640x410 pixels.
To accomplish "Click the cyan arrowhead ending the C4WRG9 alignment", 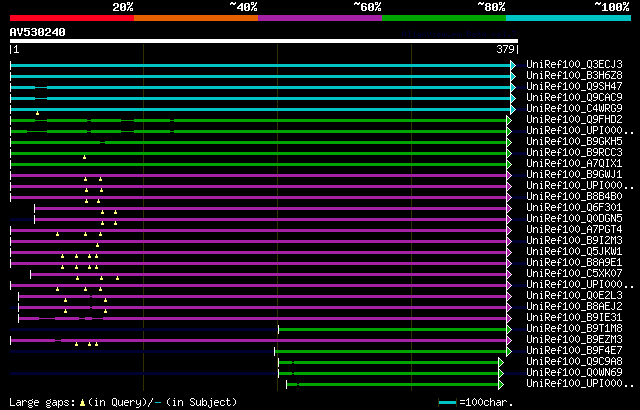I will coord(513,109).
